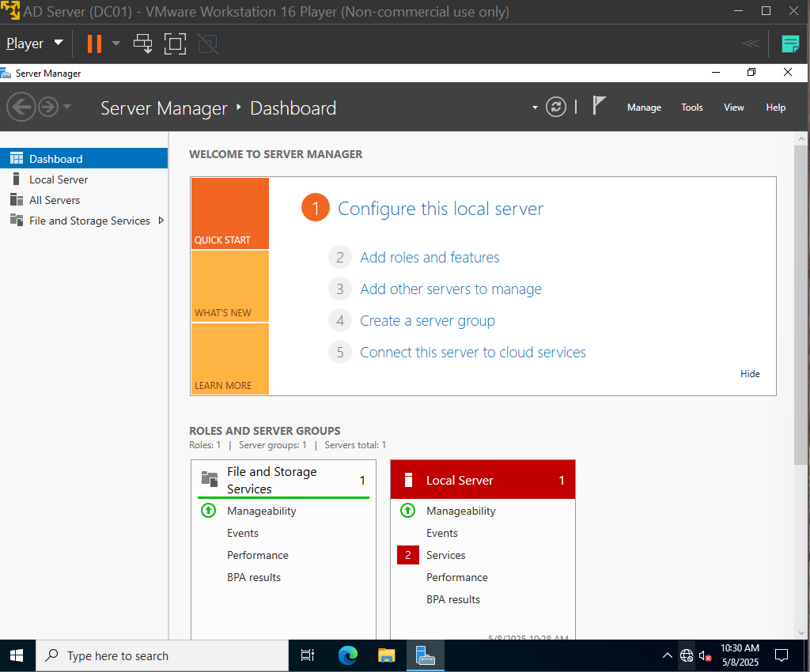Switch to the What's New tile
Viewport: 810px width, 672px height.
tap(230, 286)
